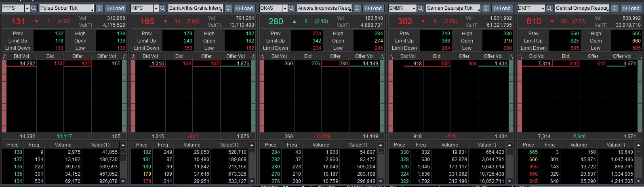Load the OKAS order book
The width and height of the screenshot is (644, 187).
[373, 8]
